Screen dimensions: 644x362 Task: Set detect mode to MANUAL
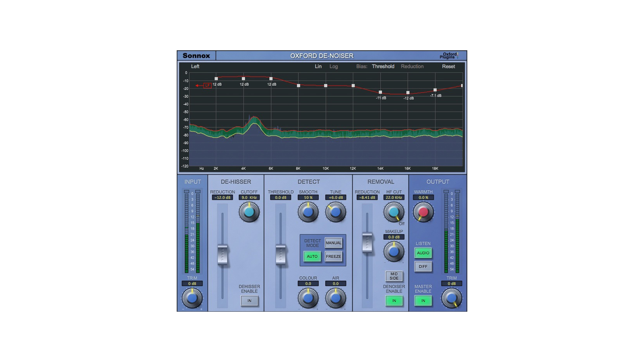pyautogui.click(x=334, y=243)
